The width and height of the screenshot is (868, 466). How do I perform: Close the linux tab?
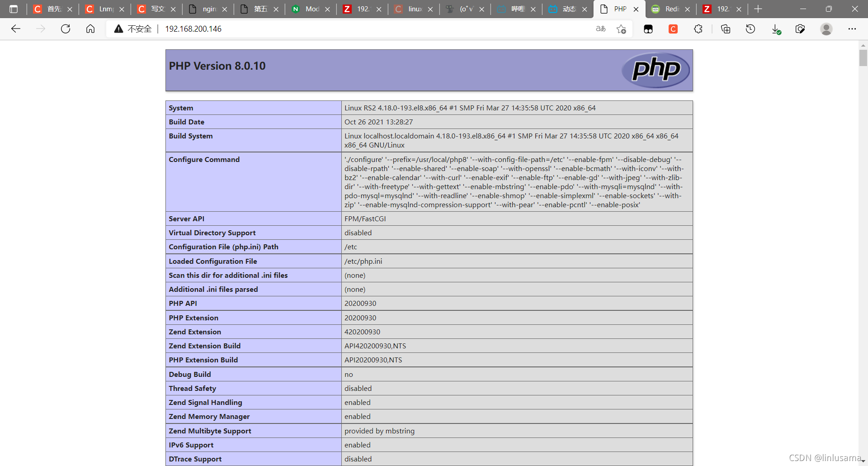point(430,9)
